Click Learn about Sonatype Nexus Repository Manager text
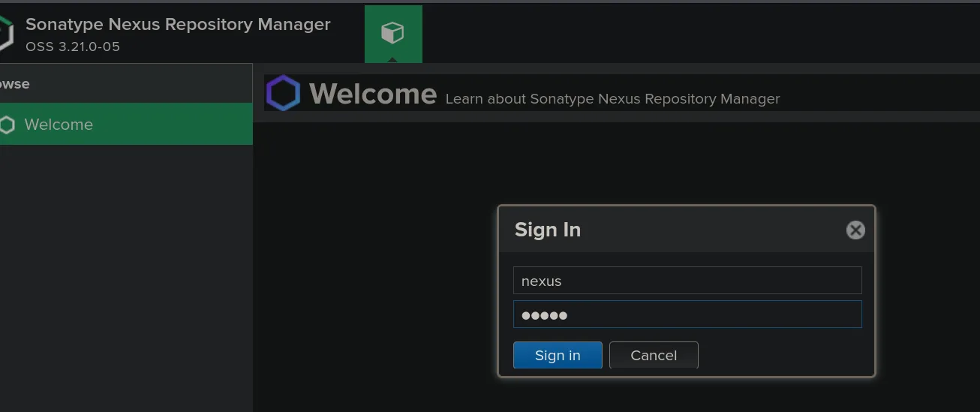This screenshot has width=980, height=412. pos(612,99)
